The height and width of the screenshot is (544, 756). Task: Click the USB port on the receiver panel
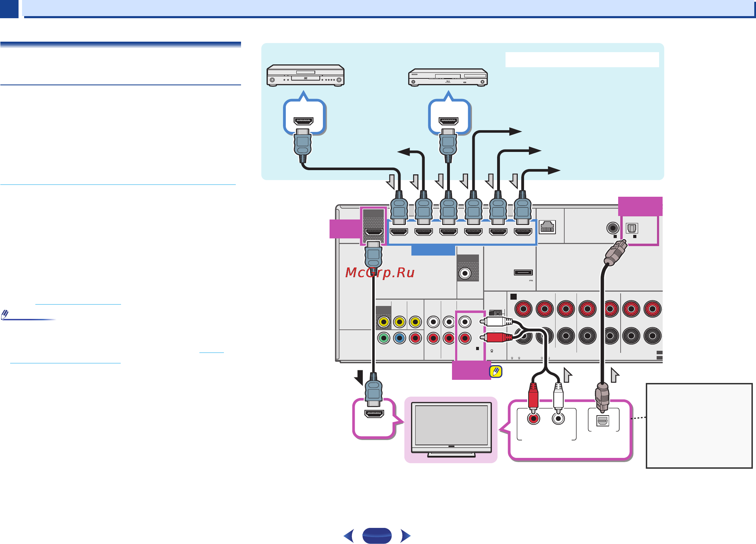tap(523, 272)
